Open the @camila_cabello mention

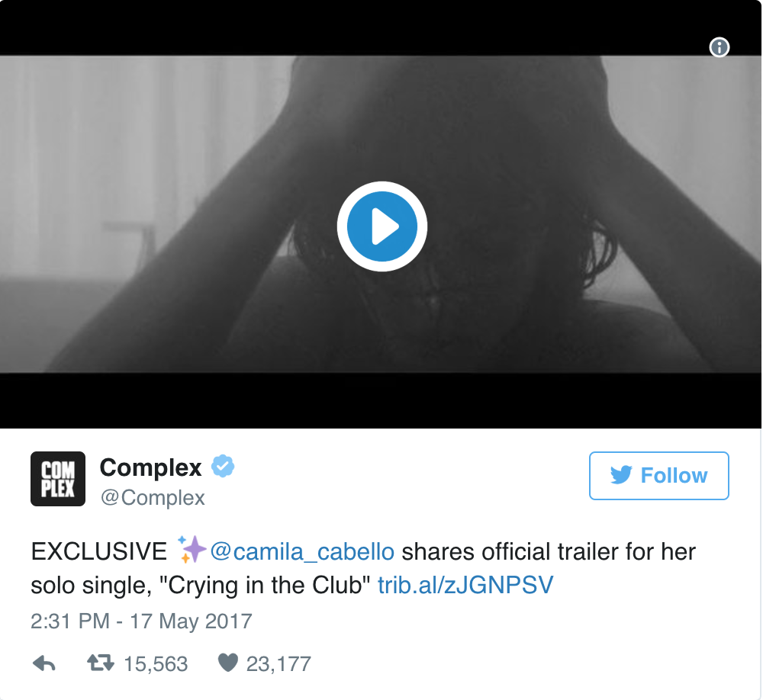pyautogui.click(x=302, y=552)
